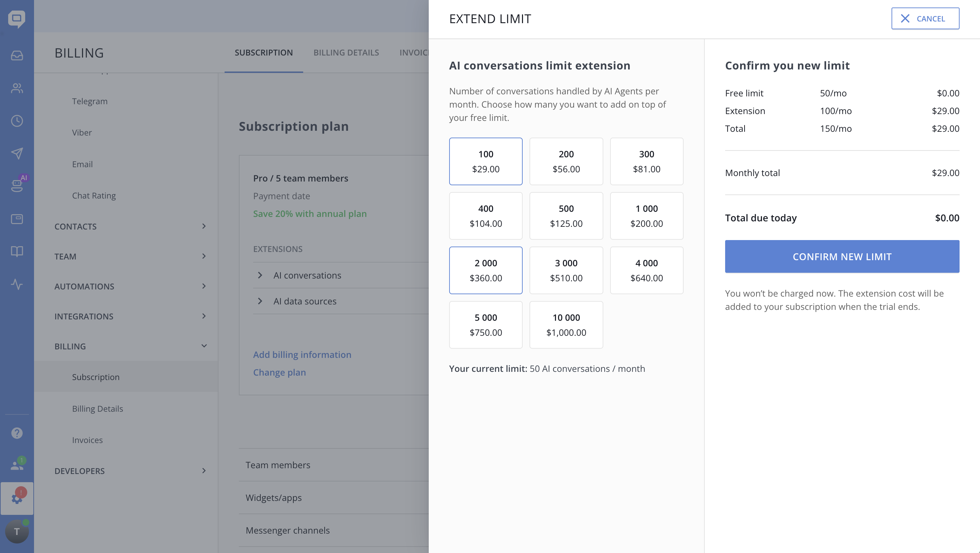This screenshot has height=553, width=980.
Task: Click the Team members row
Action: (333, 465)
